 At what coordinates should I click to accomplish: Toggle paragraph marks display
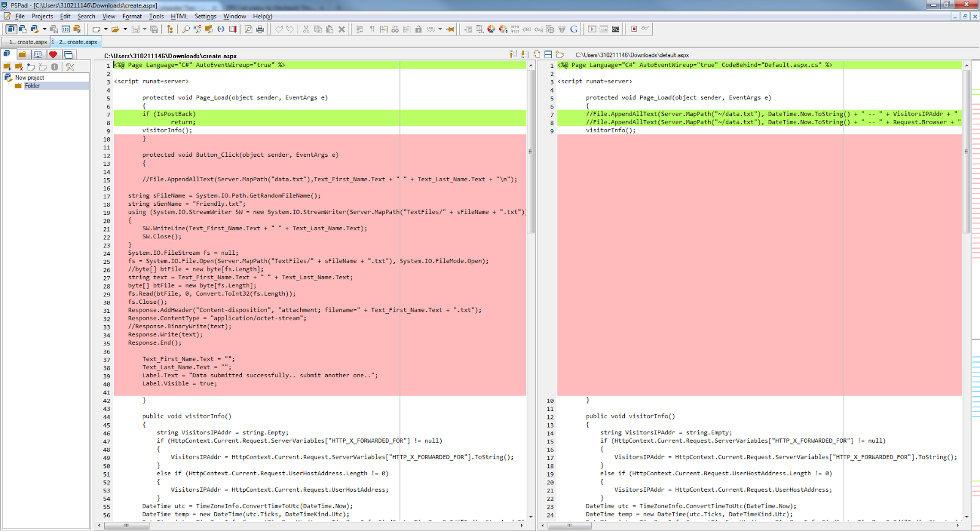click(x=372, y=29)
